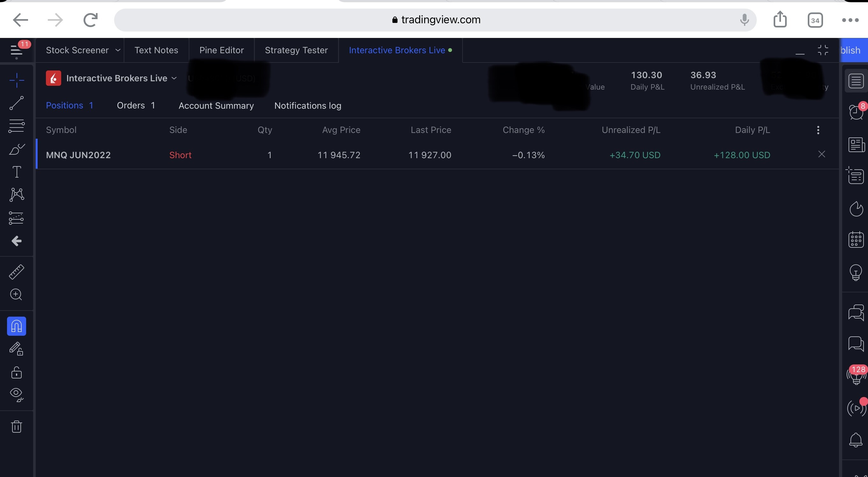Select the crosshair cursor tool
The width and height of the screenshot is (868, 477).
17,80
